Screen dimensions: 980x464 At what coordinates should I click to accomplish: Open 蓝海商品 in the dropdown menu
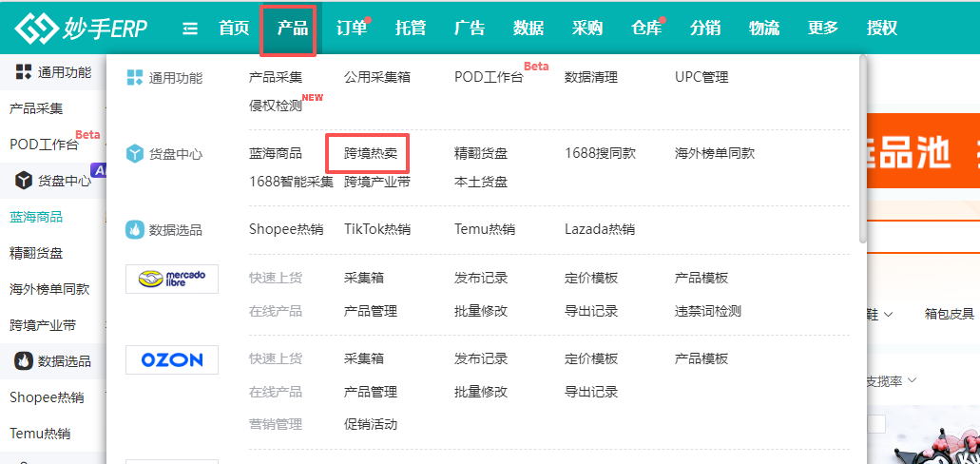point(276,153)
